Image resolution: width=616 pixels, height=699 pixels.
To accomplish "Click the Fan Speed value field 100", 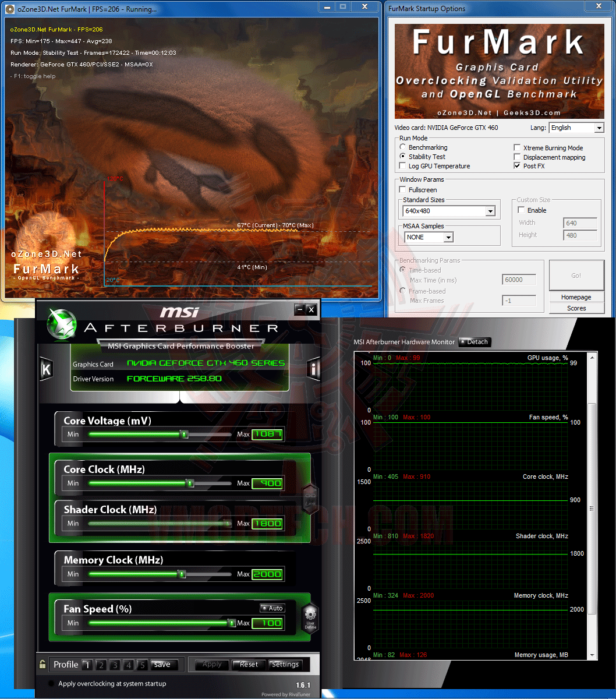I will [268, 623].
